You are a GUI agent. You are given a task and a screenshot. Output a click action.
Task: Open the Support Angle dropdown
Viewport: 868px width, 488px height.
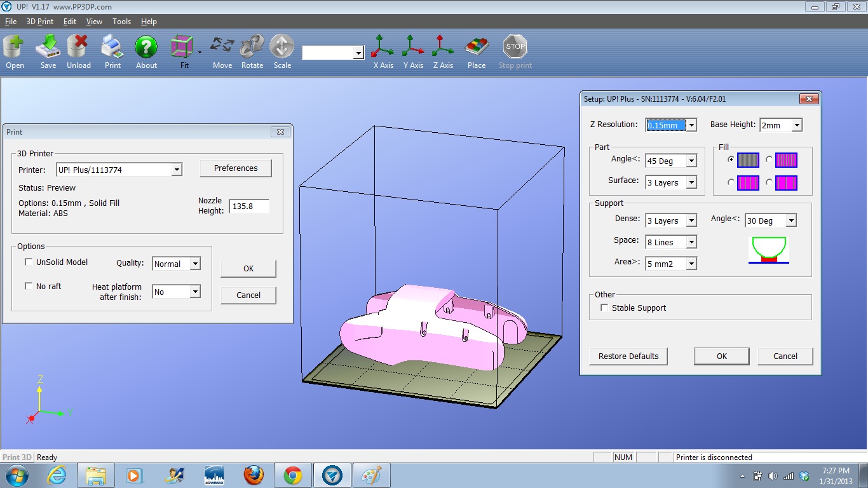(x=791, y=220)
